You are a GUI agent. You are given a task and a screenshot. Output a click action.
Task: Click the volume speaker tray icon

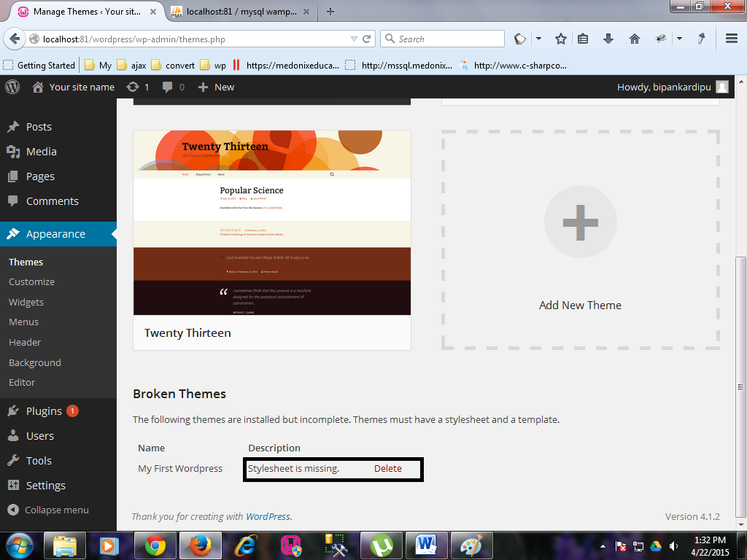[x=673, y=546]
